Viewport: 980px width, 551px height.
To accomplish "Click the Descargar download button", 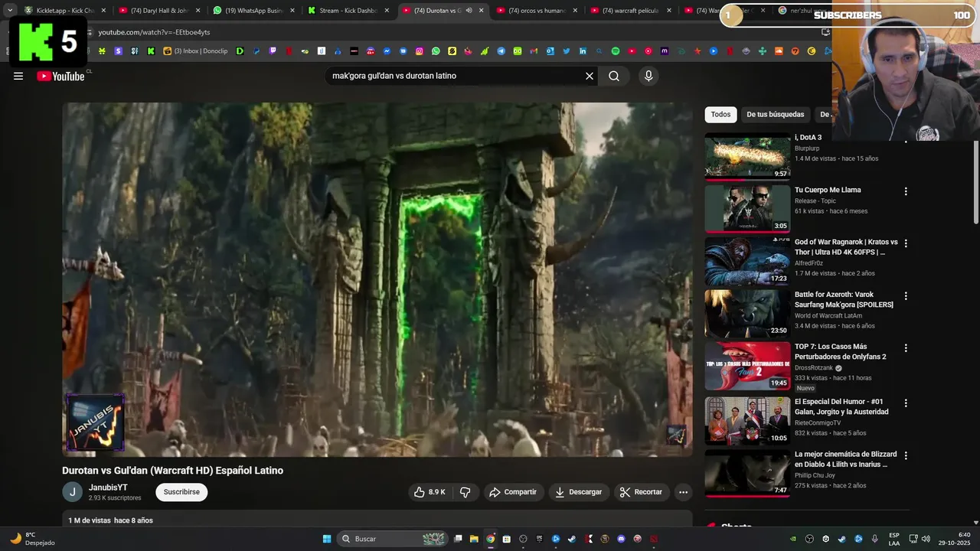I will pyautogui.click(x=578, y=492).
